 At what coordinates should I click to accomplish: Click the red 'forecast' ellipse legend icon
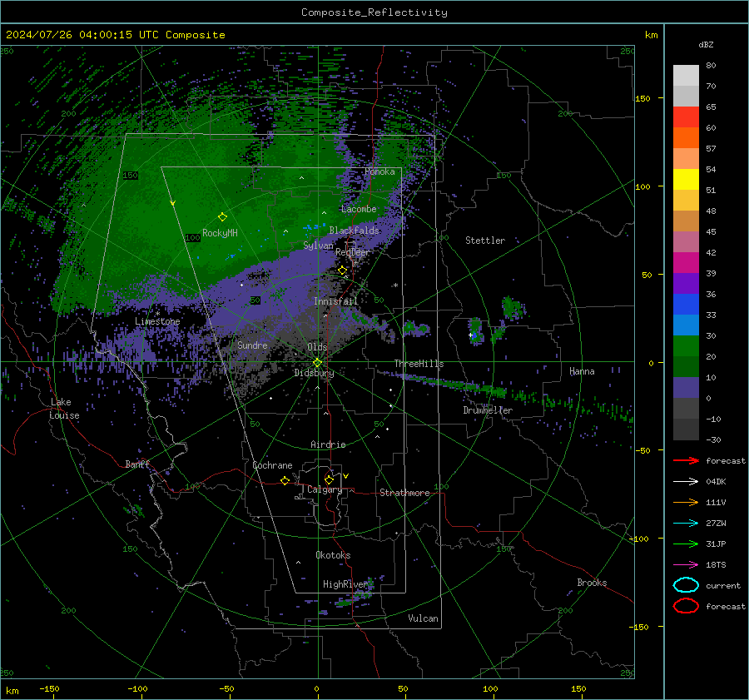686,606
